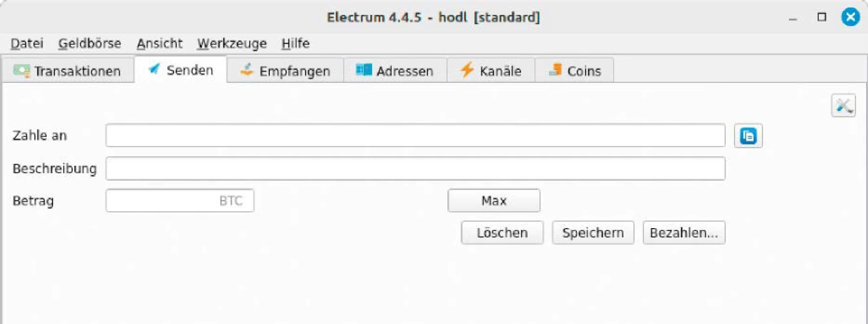The height and width of the screenshot is (324, 868).
Task: Go to the Kanäle lightning tab
Action: click(491, 71)
